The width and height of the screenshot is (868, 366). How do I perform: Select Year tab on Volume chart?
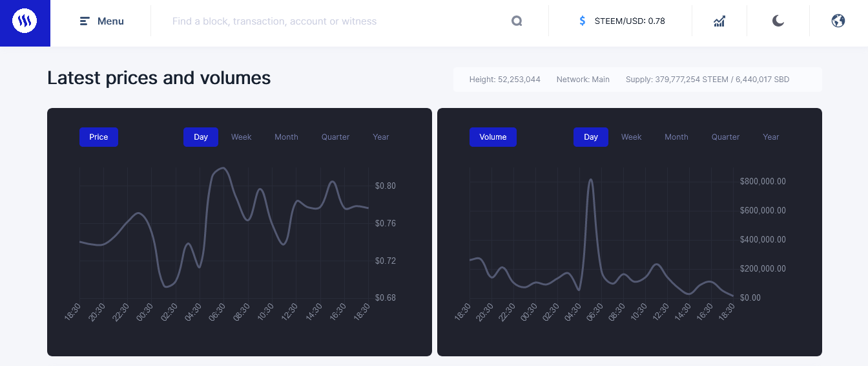[x=771, y=137]
